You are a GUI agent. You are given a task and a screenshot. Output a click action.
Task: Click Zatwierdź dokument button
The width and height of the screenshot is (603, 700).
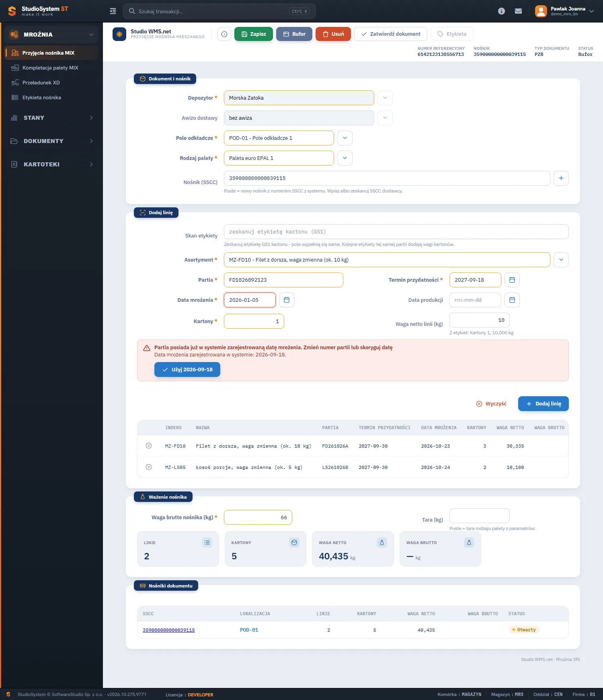click(391, 34)
